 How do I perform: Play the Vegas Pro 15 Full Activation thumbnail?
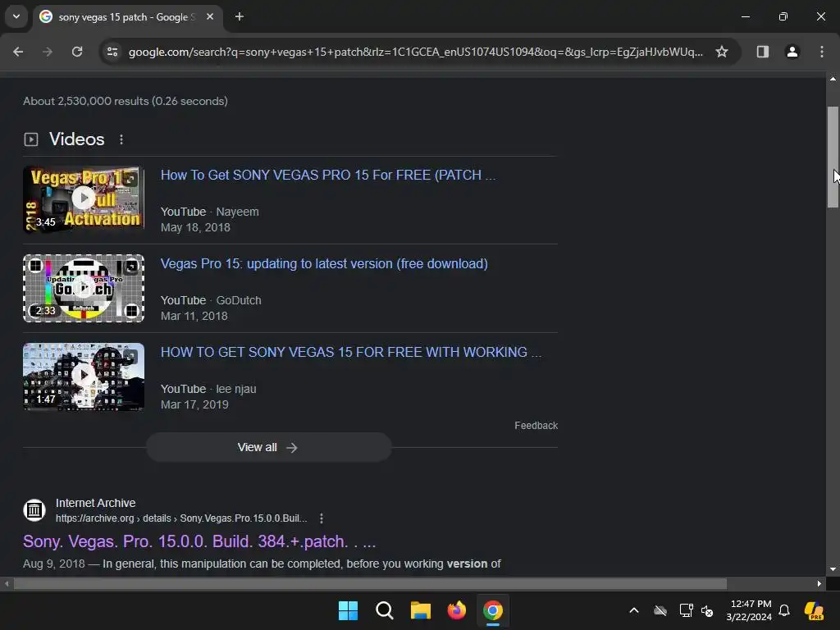(x=84, y=199)
